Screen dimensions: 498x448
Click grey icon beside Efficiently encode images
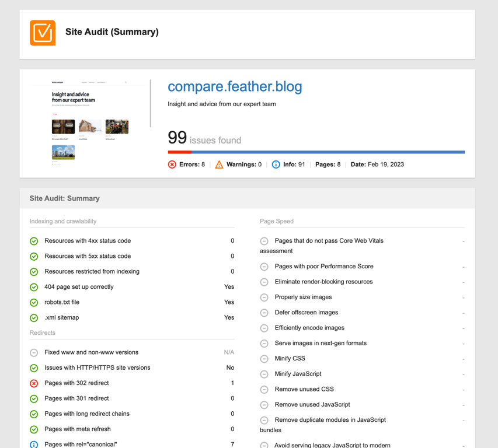264,328
